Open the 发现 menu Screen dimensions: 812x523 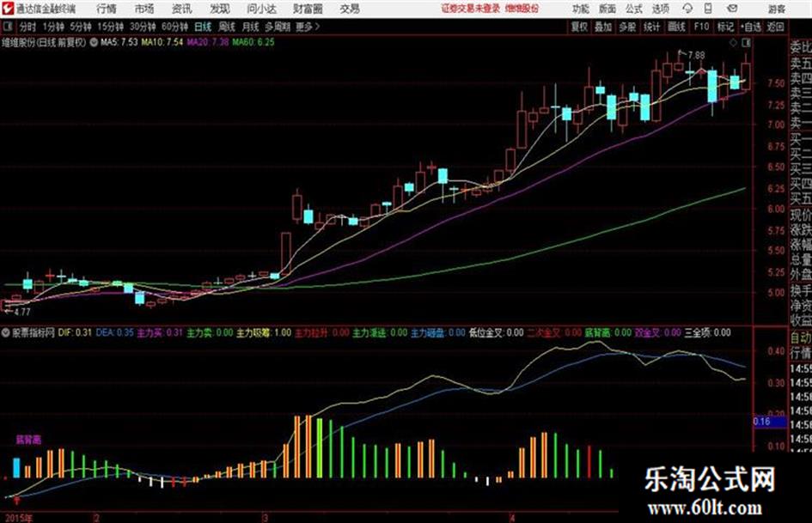(220, 9)
